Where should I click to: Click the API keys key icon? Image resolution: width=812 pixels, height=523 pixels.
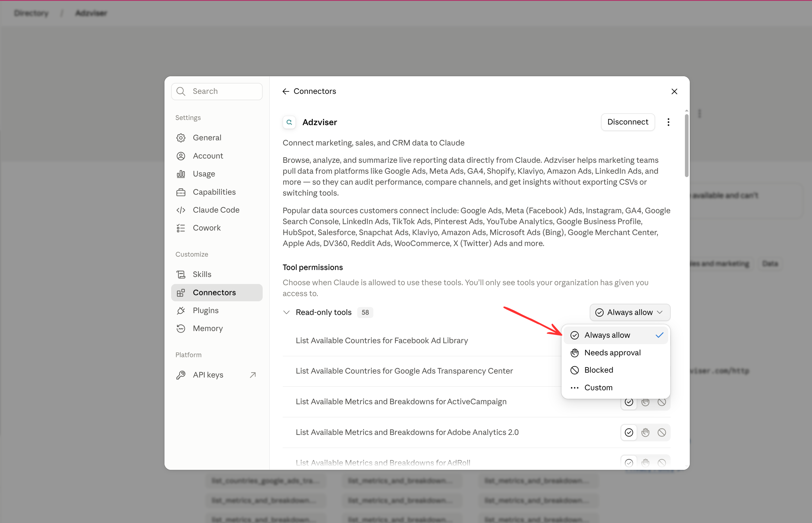pyautogui.click(x=181, y=375)
